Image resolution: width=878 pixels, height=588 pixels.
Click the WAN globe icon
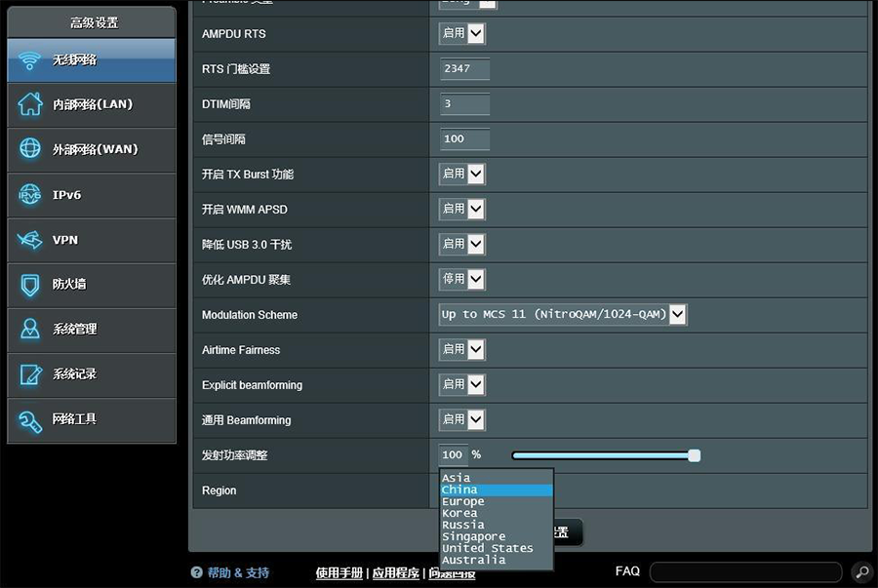coord(30,149)
